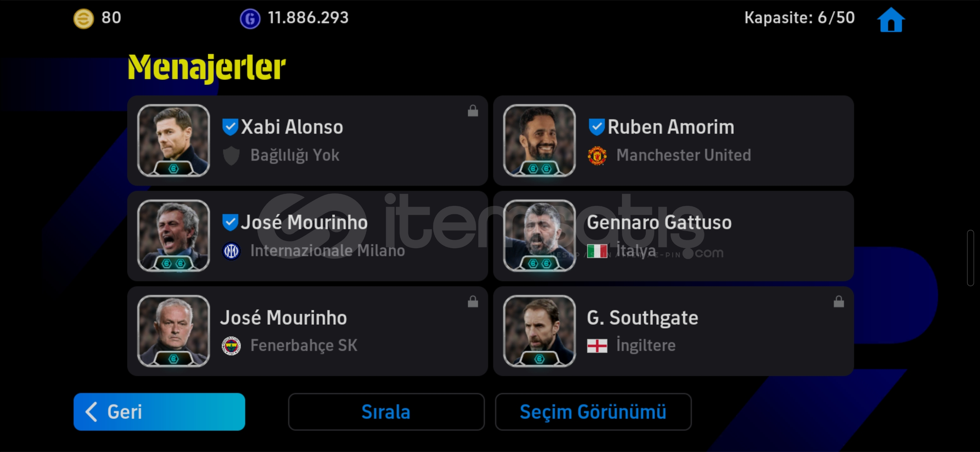Screen dimensions: 980x452
Task: Toggle the blue check badge next to Ruben Amorim
Action: click(x=596, y=127)
